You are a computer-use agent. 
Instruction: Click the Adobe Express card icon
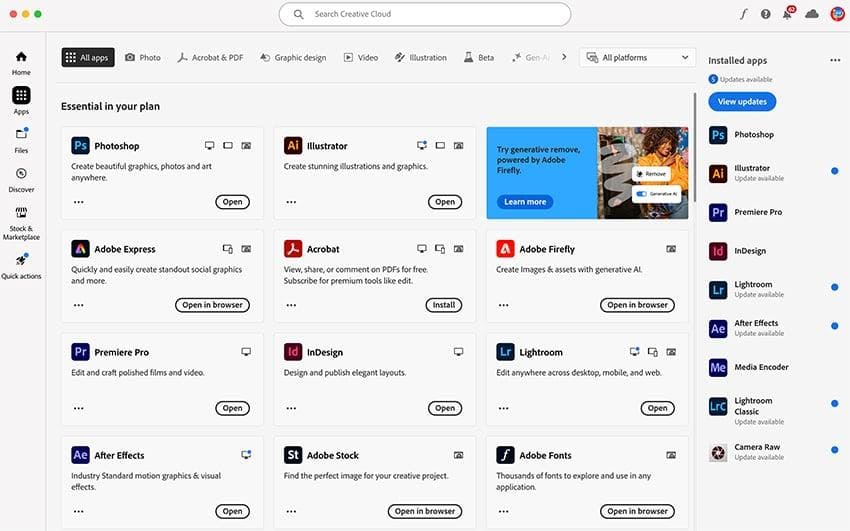(80, 249)
